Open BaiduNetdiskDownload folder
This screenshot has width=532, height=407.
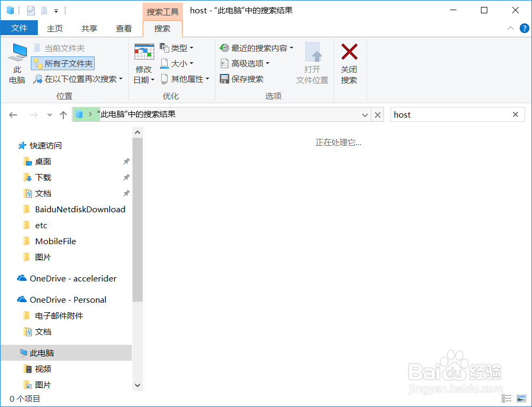coord(74,209)
